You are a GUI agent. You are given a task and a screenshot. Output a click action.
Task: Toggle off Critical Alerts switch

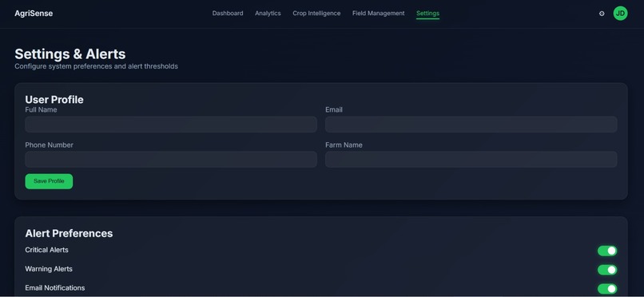(607, 251)
